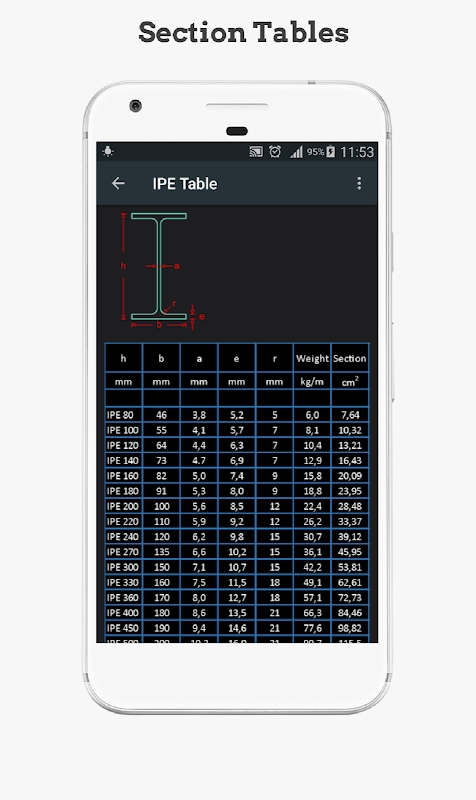Viewport: 476px width, 800px height.
Task: Tap section value 45,95 for IPE 270
Action: point(350,552)
